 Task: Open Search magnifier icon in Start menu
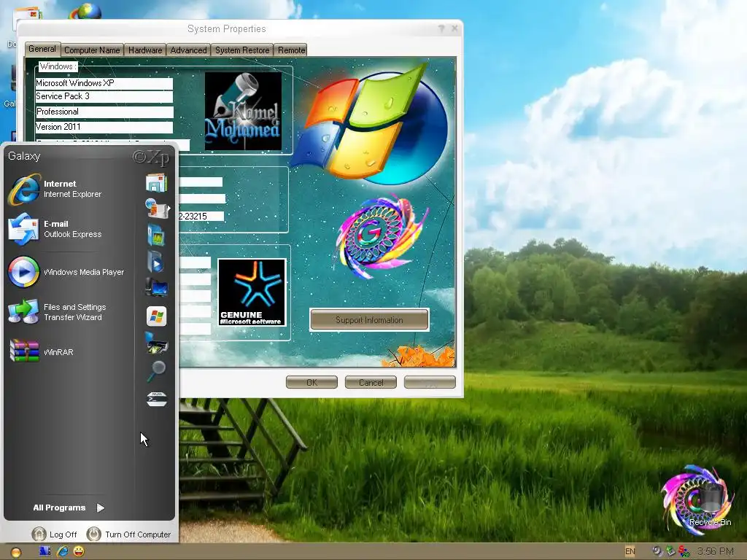156,371
